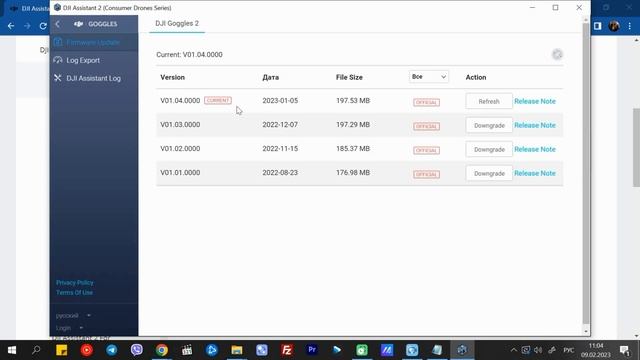This screenshot has width=640, height=360.
Task: Open Telegram from the taskbar
Action: (x=112, y=350)
